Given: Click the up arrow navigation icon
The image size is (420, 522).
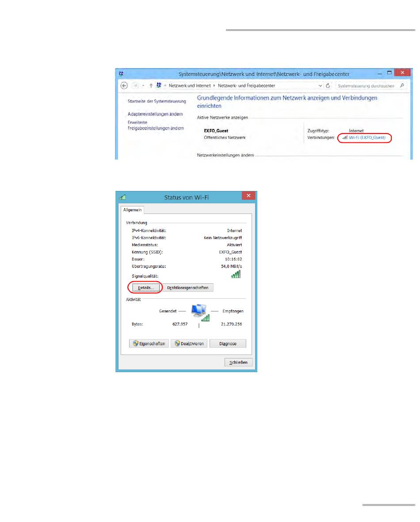Looking at the screenshot, I should pos(151,86).
